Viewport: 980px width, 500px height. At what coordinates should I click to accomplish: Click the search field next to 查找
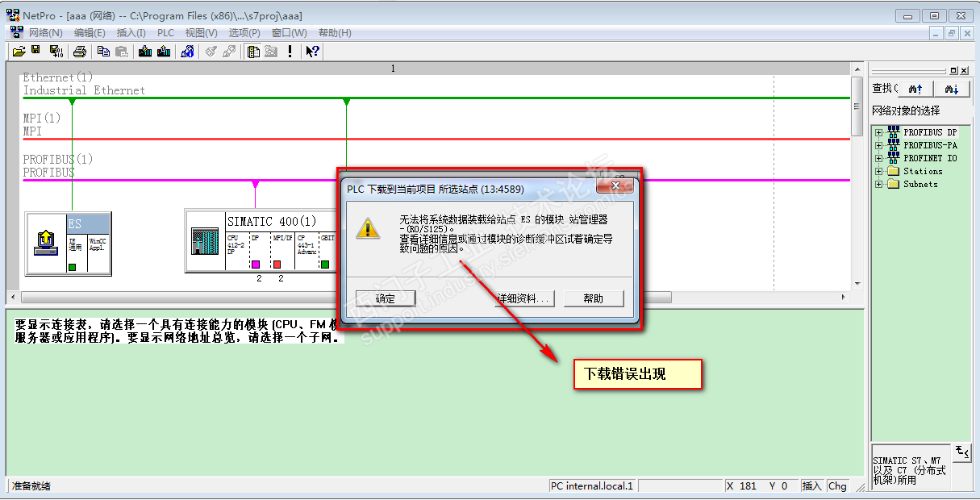pyautogui.click(x=895, y=89)
